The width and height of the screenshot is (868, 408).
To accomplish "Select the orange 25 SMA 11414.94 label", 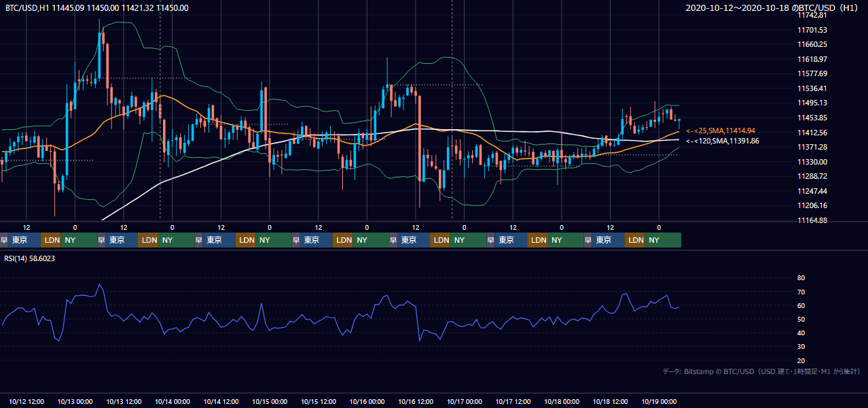I will pyautogui.click(x=721, y=131).
